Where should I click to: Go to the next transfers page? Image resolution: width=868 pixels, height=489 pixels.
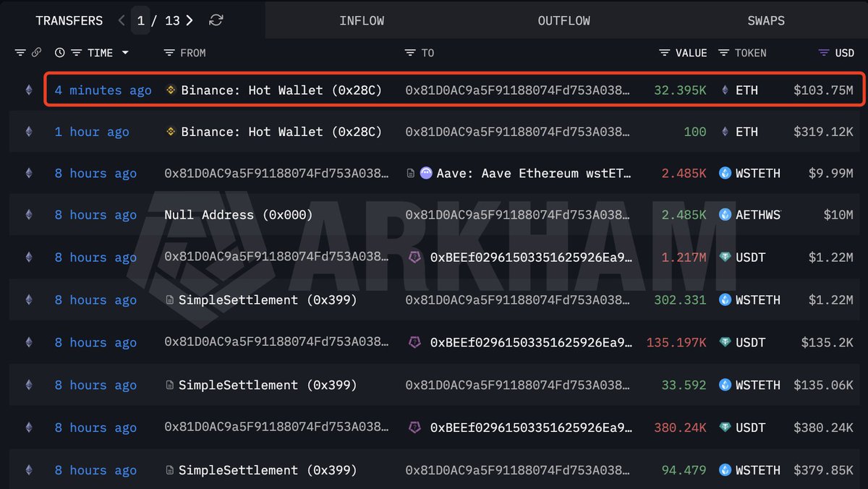coord(189,20)
